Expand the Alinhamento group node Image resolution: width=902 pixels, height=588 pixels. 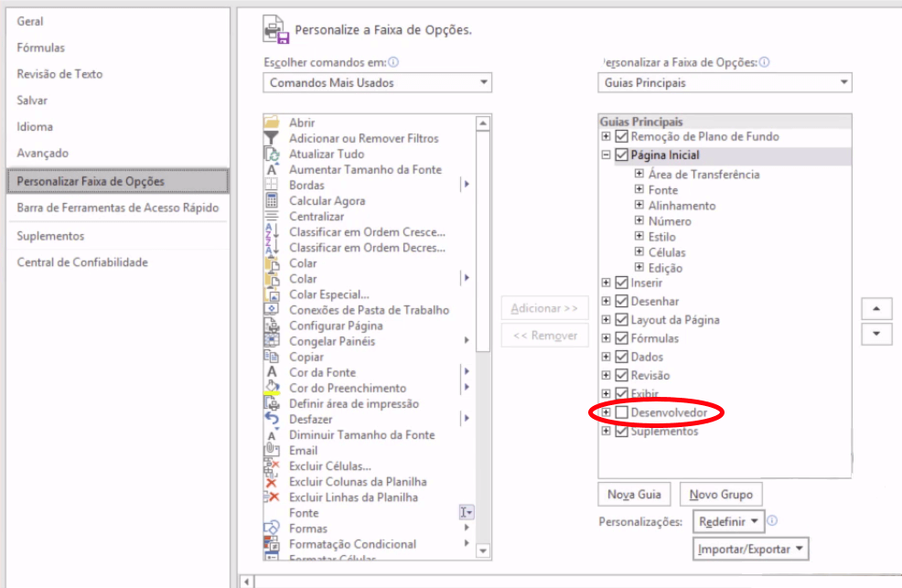click(639, 205)
